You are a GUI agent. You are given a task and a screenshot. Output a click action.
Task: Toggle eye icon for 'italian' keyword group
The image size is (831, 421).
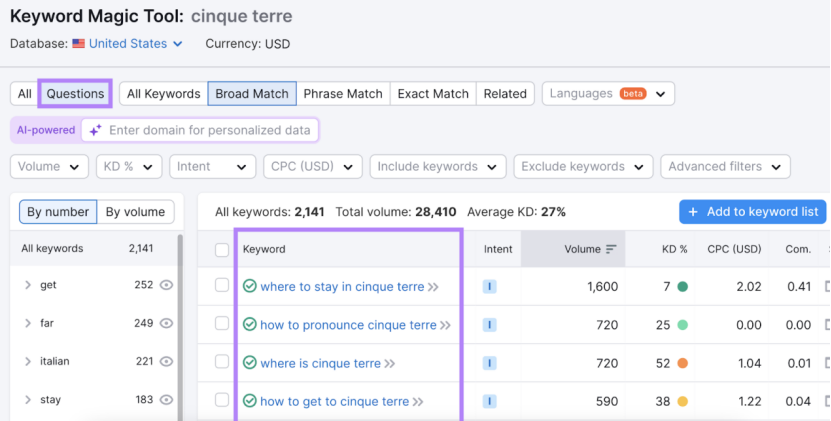pos(167,361)
